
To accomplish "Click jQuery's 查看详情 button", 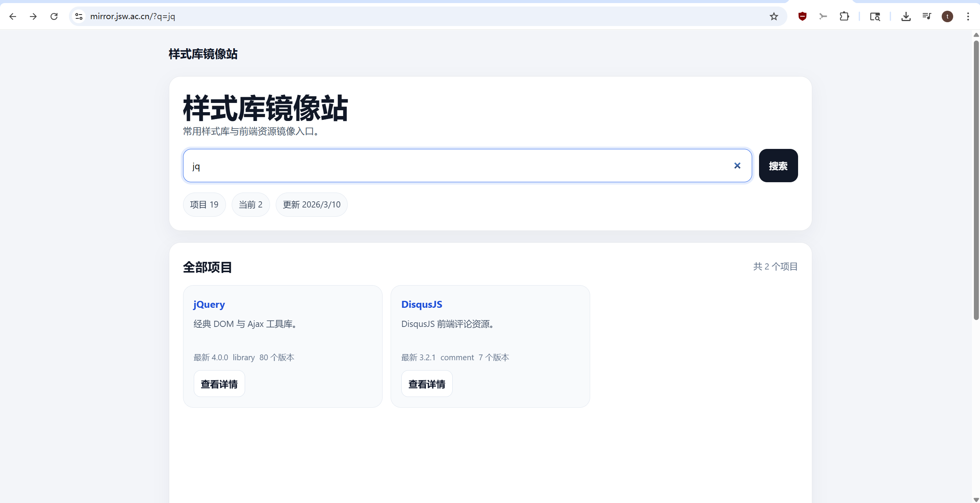I will point(219,383).
